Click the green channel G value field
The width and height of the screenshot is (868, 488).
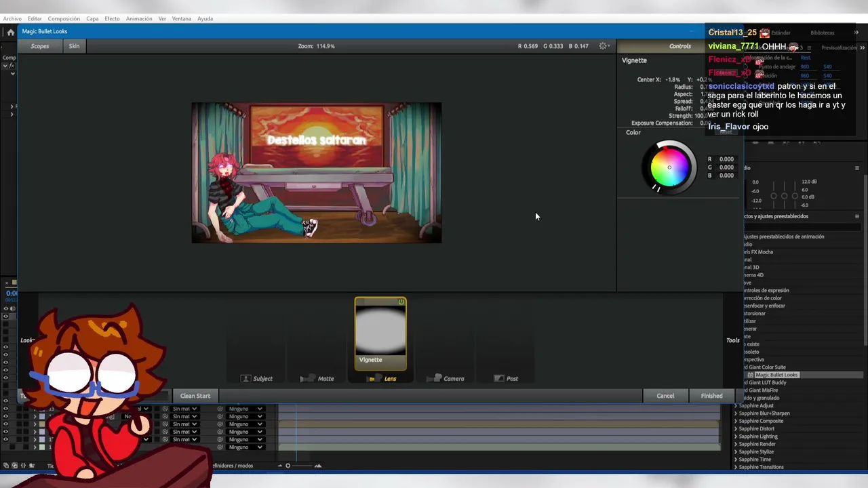pyautogui.click(x=726, y=167)
